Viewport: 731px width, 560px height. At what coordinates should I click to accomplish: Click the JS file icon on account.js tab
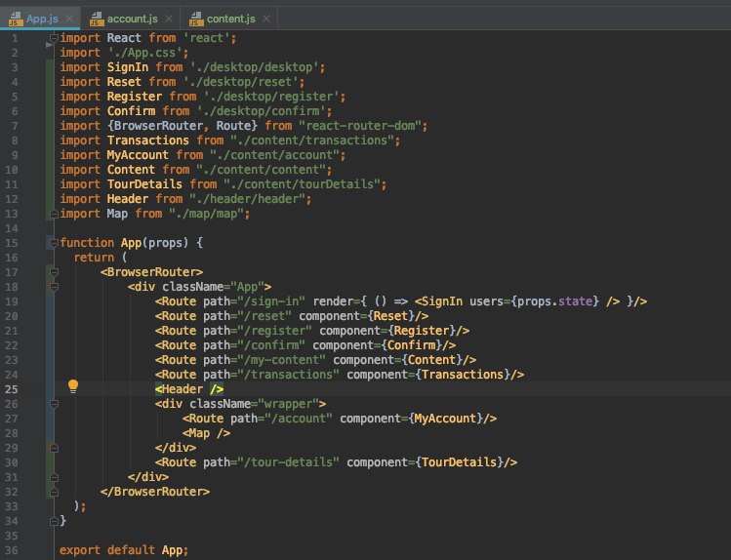97,20
